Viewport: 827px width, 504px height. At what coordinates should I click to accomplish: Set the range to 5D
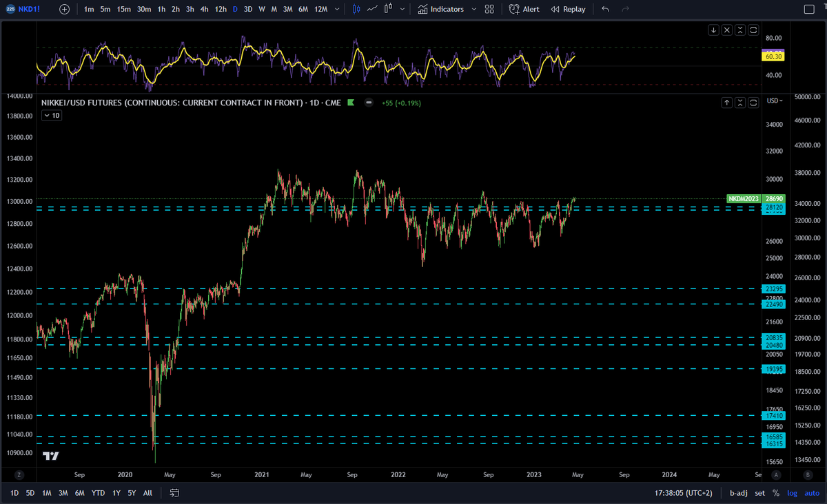pos(30,493)
